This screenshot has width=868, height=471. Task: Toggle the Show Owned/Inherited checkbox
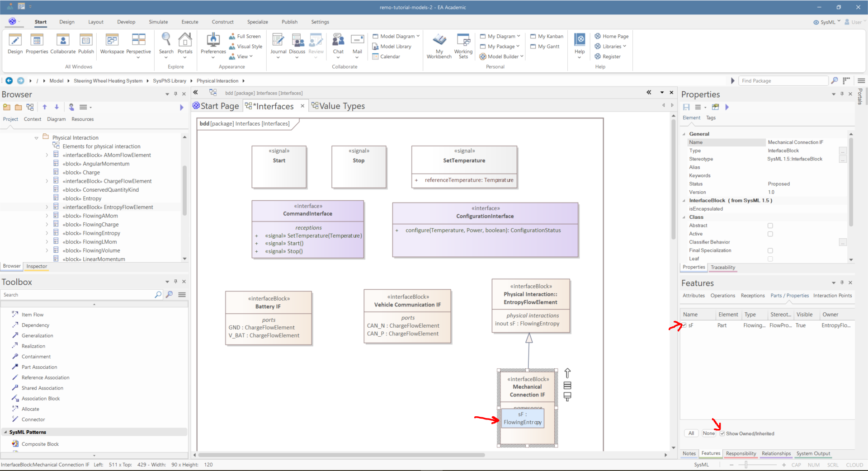722,433
